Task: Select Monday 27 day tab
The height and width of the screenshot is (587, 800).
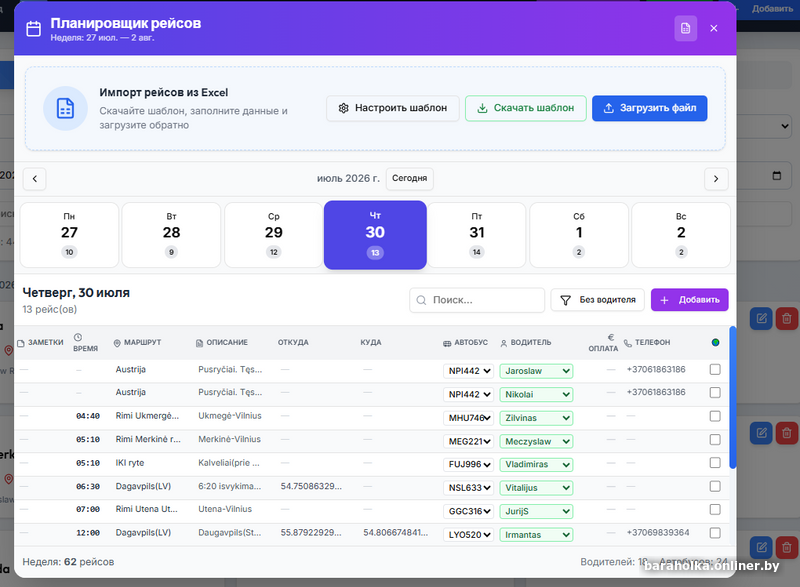Action: coord(69,235)
